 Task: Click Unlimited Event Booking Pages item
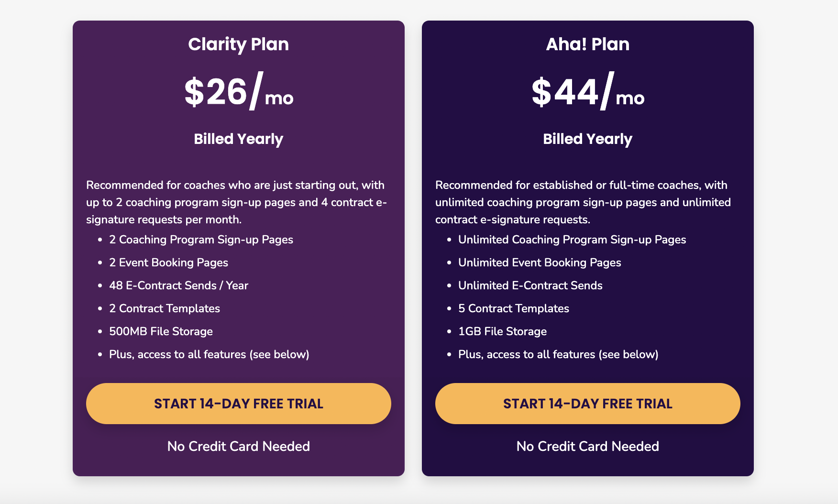tap(540, 263)
